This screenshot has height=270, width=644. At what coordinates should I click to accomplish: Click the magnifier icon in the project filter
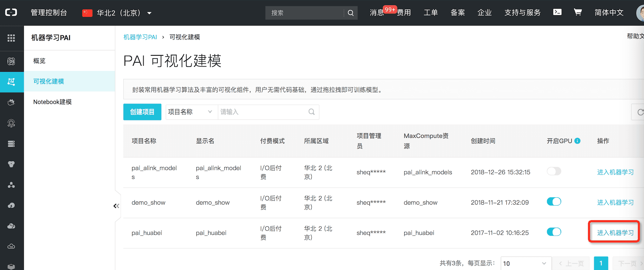click(312, 112)
